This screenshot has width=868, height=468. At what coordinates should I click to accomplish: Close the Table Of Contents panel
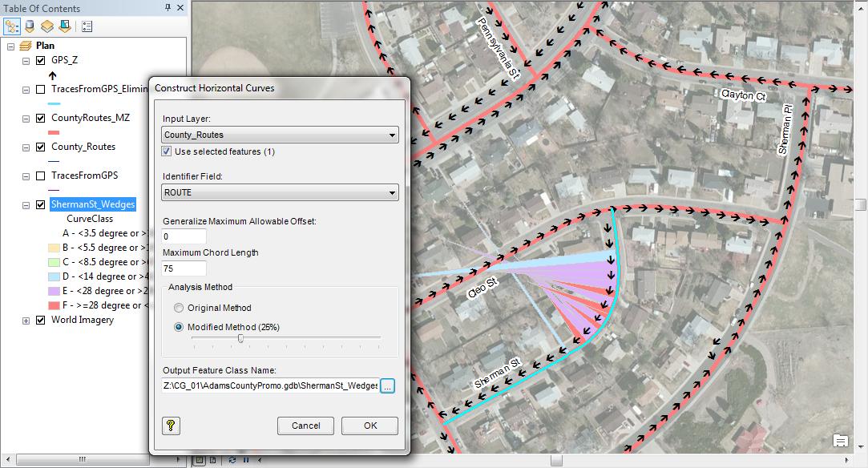tap(180, 8)
